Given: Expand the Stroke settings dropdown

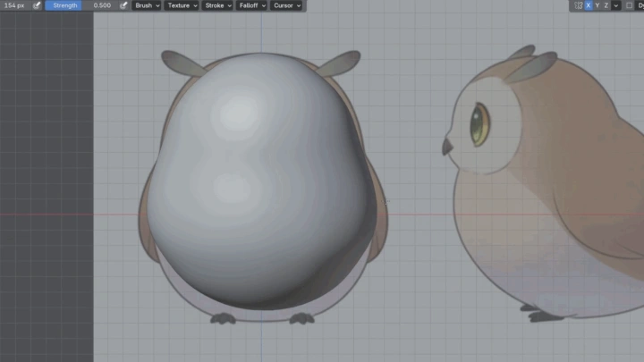Looking at the screenshot, I should (217, 5).
